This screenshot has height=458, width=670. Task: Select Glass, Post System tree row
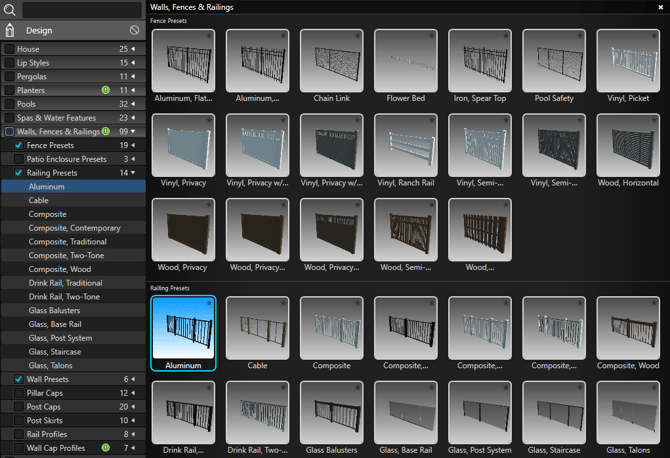pyautogui.click(x=73, y=338)
